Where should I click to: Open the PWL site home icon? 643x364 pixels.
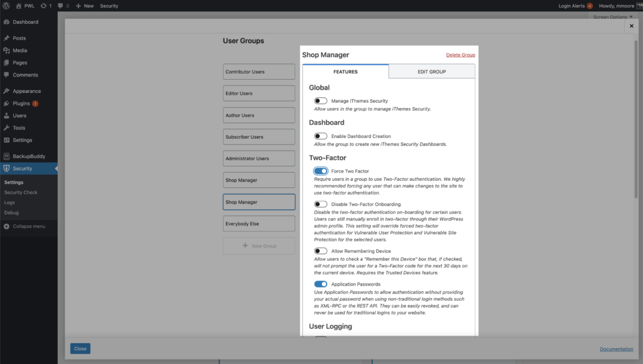pyautogui.click(x=18, y=6)
